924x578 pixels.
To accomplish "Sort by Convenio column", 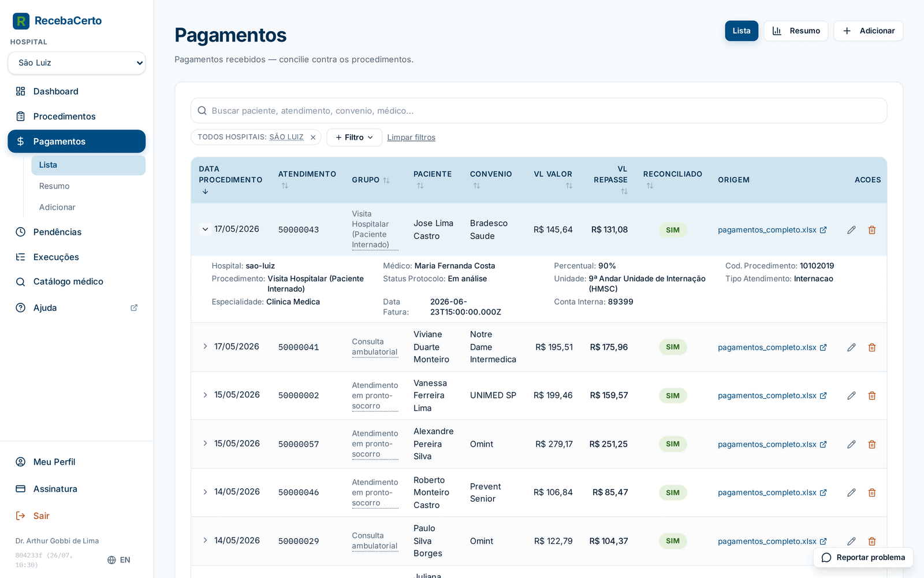I will coord(491,180).
